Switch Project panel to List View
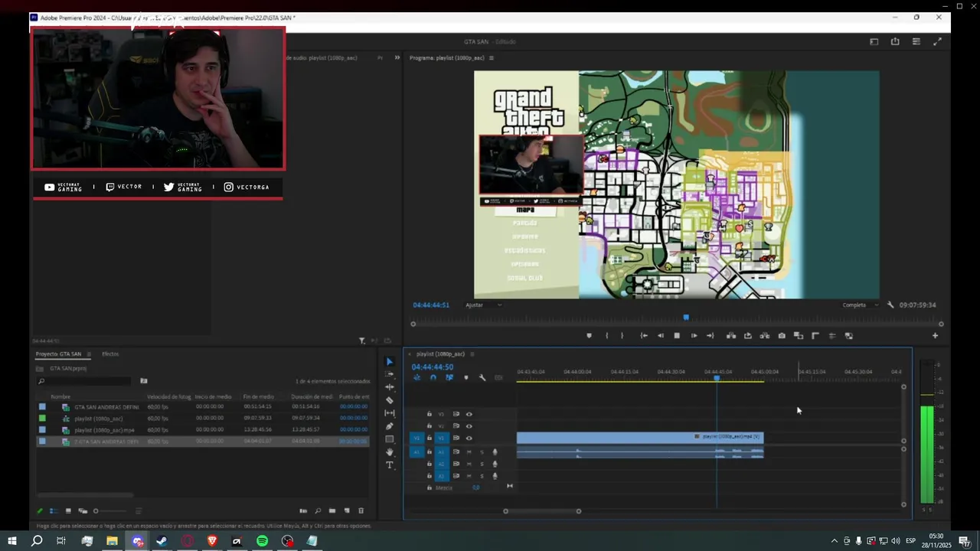The height and width of the screenshot is (551, 980). 54,510
